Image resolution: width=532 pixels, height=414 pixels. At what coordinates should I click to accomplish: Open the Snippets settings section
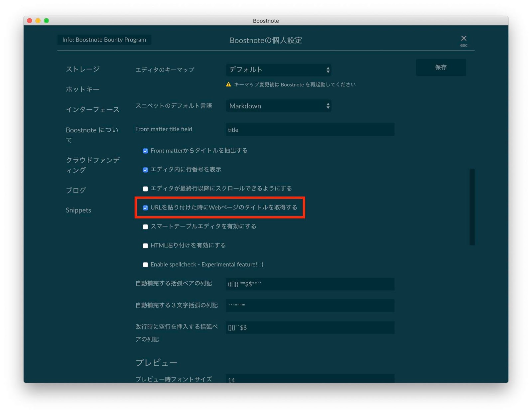(x=78, y=210)
